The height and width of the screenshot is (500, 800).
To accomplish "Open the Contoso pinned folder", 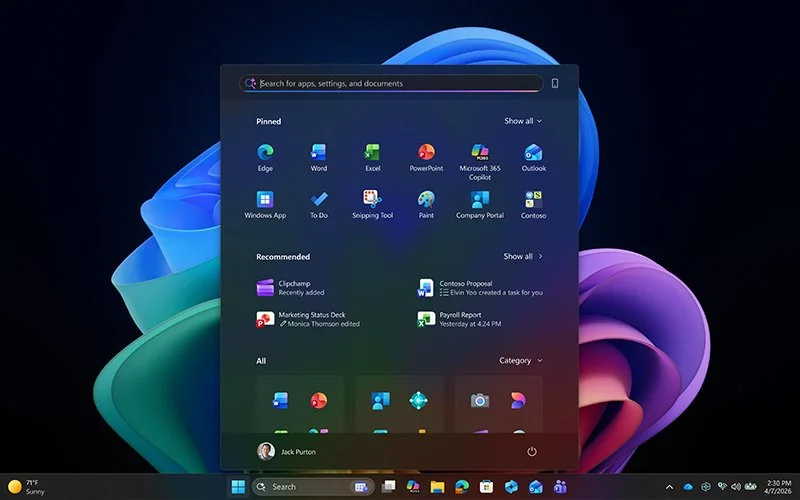I will click(534, 205).
